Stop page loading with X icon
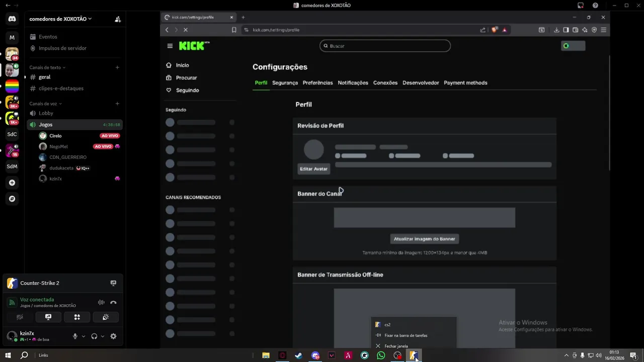 [x=185, y=30]
